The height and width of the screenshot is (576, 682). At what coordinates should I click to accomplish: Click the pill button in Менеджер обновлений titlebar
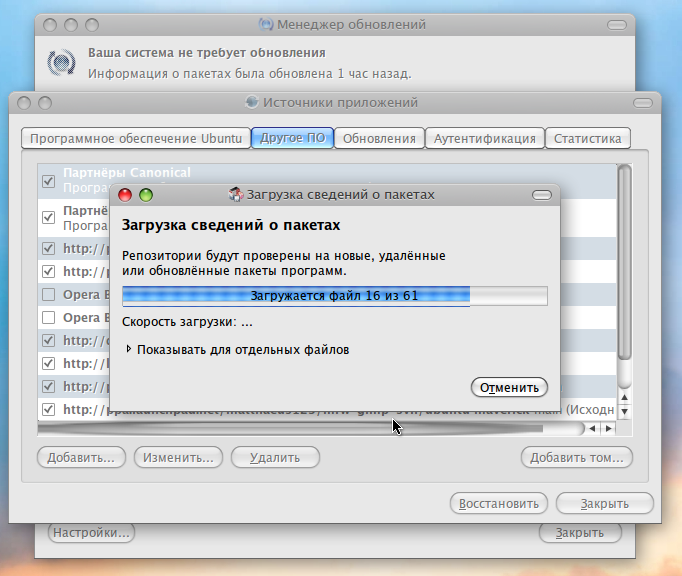pos(617,25)
